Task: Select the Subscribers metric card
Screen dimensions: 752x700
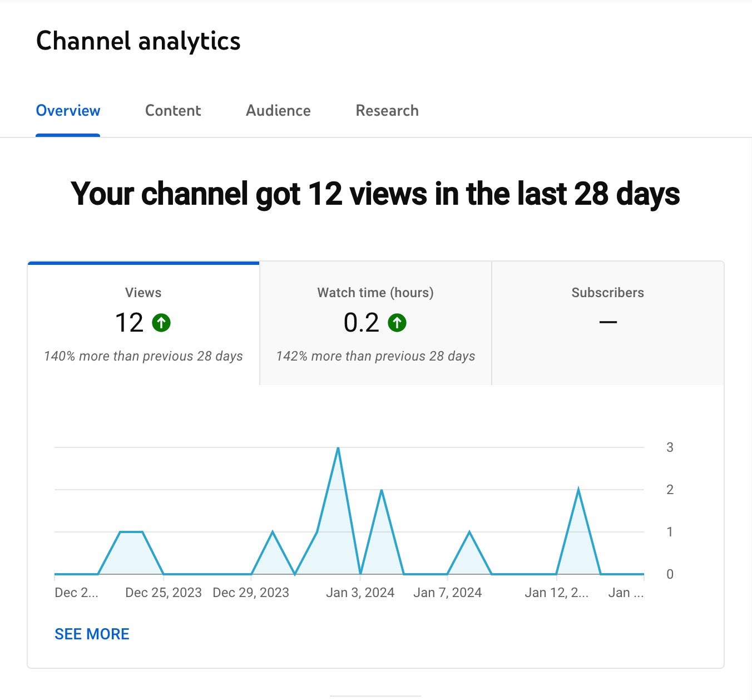Action: click(x=608, y=323)
